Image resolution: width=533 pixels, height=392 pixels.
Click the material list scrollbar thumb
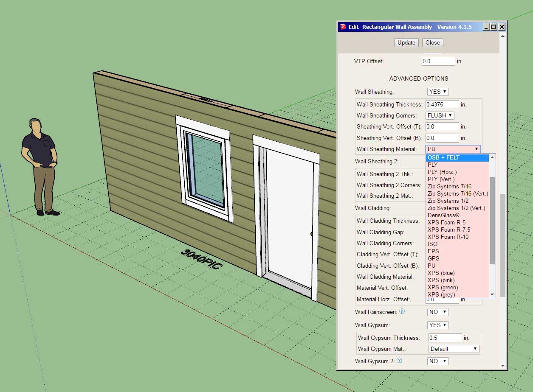492,221
